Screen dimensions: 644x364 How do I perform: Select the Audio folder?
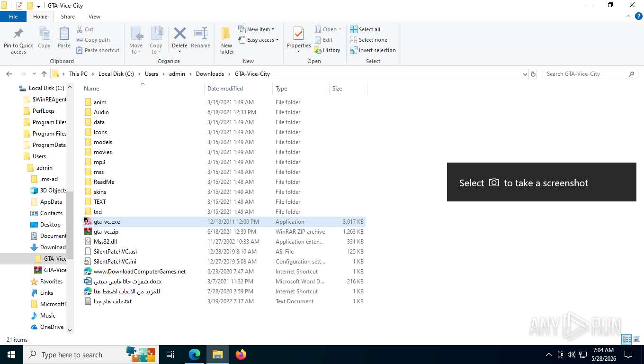(224, 112)
